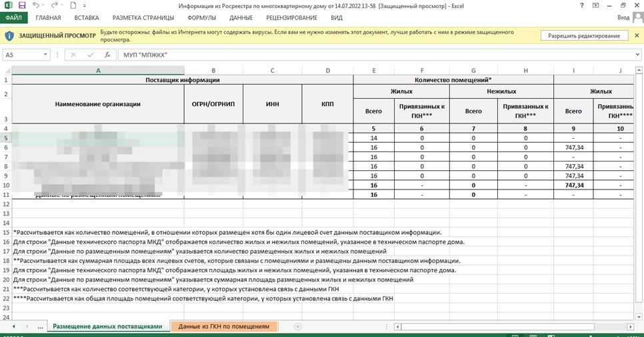Open the ДАННЫЕ ribbon tab
The image size is (644, 337).
241,17
